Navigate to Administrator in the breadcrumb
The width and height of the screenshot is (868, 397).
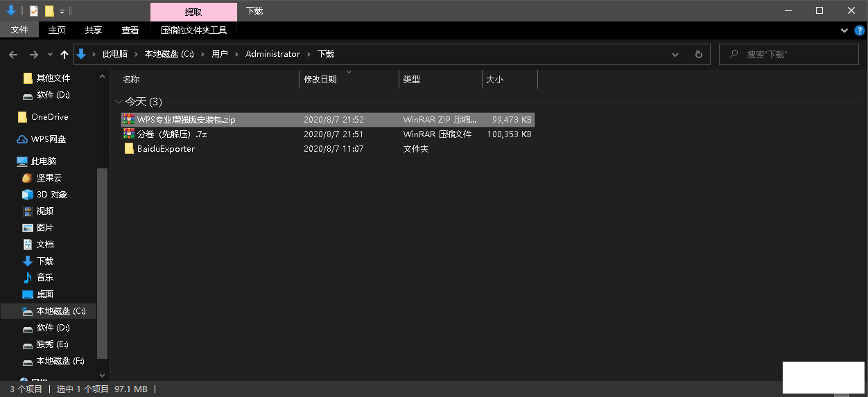tap(272, 54)
